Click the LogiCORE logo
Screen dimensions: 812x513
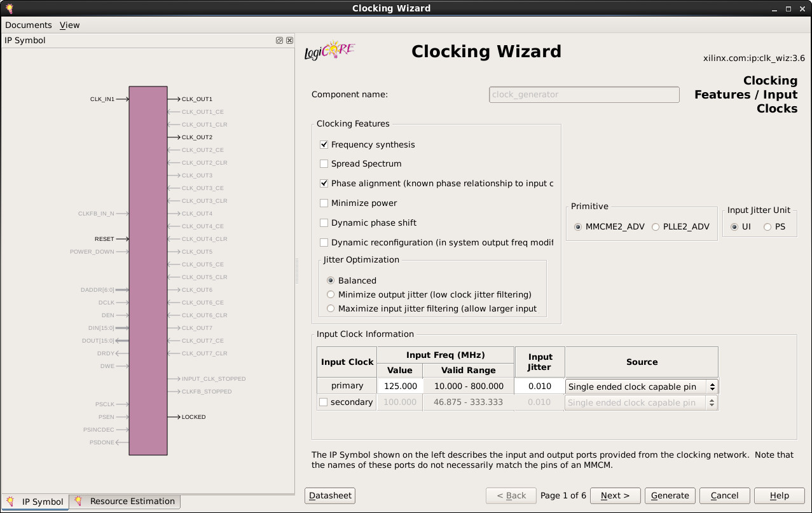pos(329,51)
